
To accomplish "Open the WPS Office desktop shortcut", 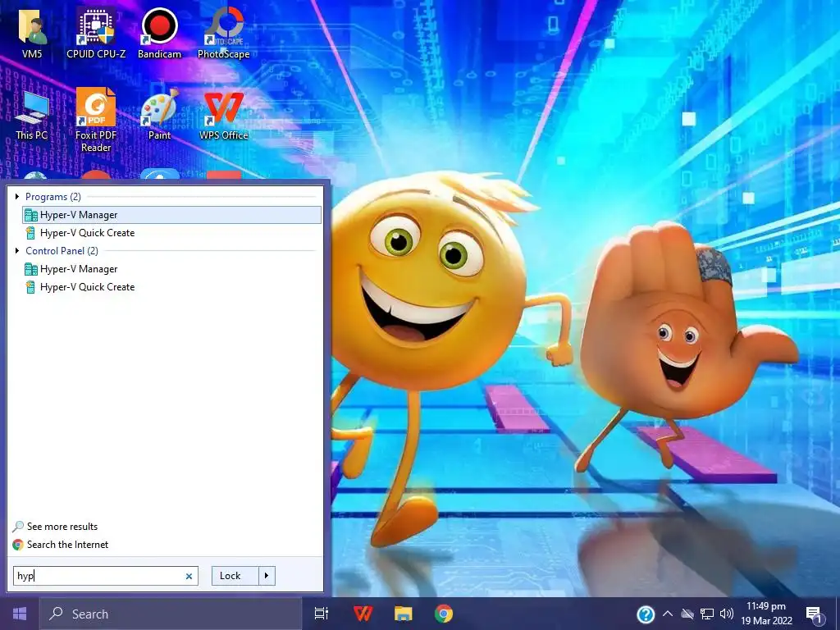I will click(x=223, y=115).
